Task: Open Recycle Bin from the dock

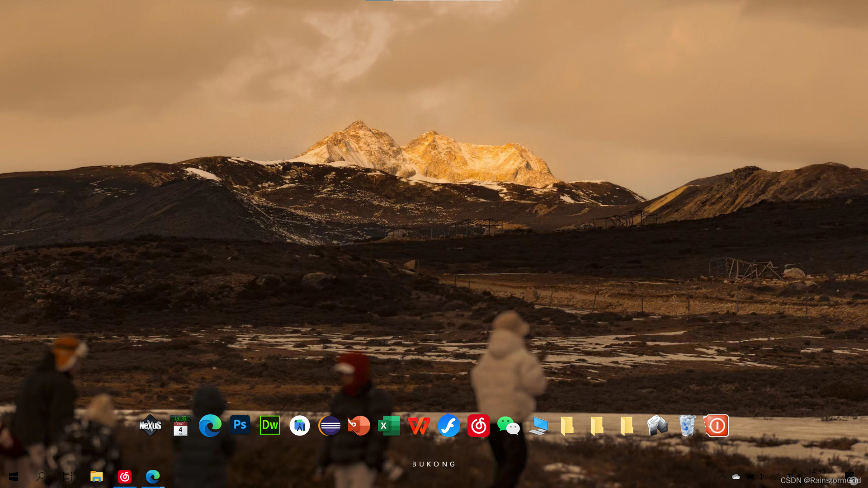Action: coord(687,426)
